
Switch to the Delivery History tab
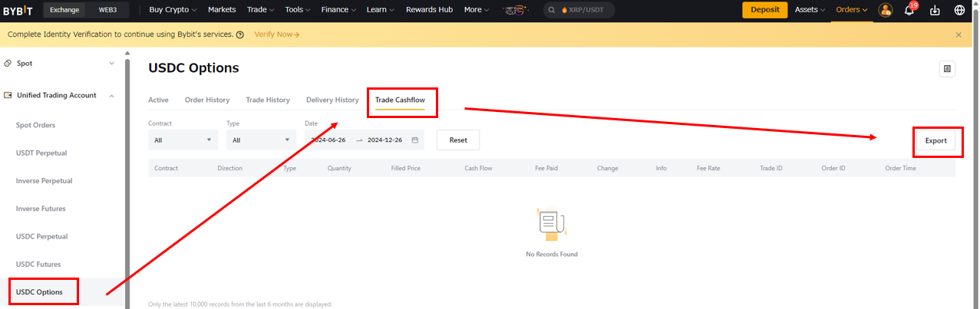coord(332,100)
